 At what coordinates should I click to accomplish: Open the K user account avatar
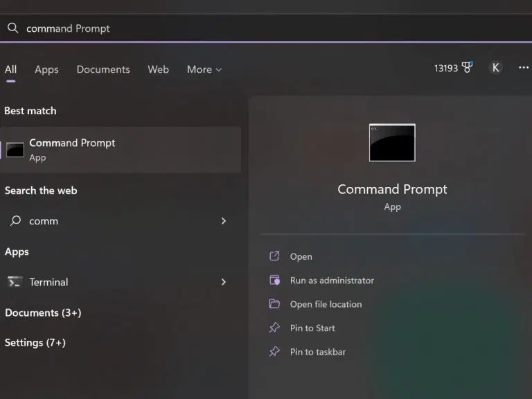tap(496, 67)
